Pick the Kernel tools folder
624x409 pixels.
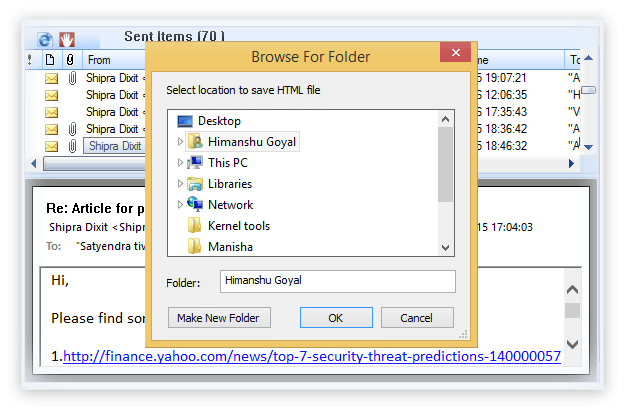(229, 226)
